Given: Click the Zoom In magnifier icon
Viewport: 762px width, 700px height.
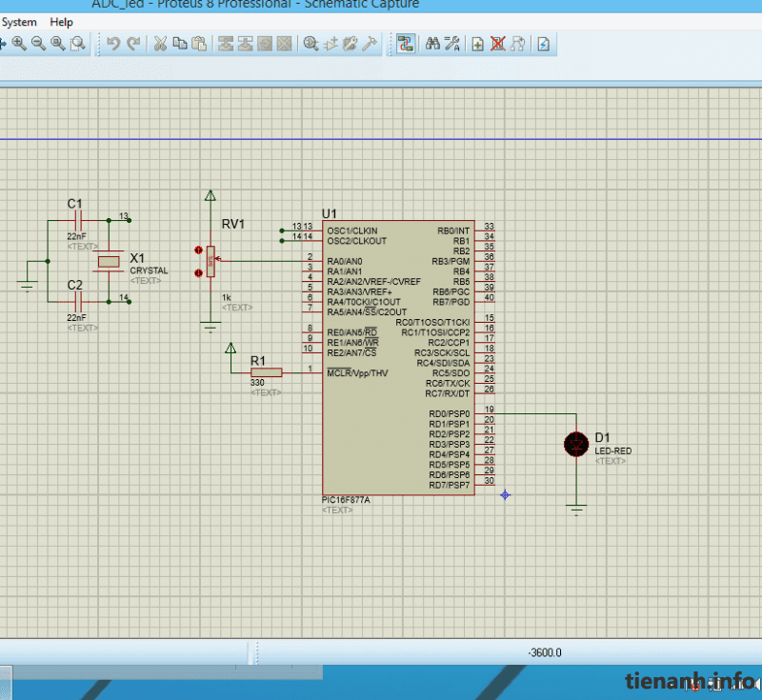Looking at the screenshot, I should [19, 43].
